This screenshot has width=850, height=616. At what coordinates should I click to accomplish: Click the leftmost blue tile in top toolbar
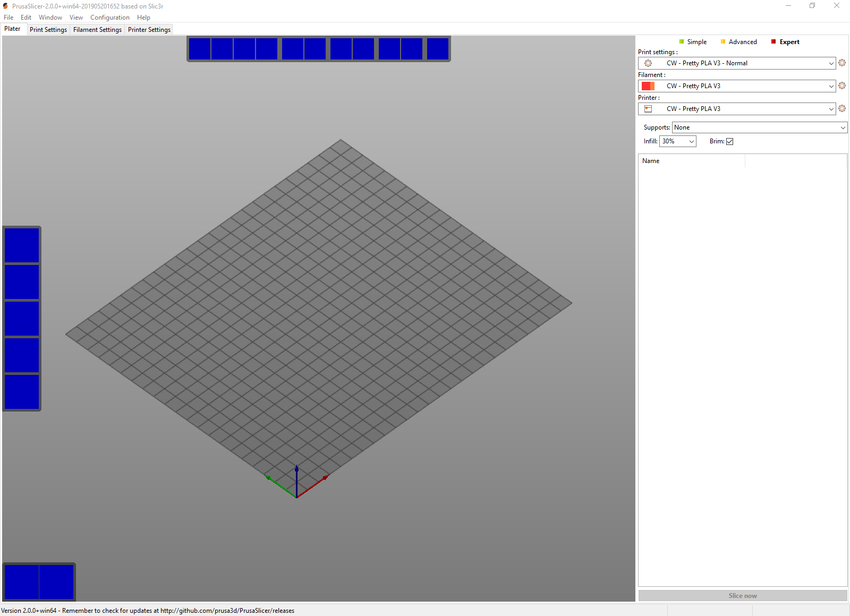[200, 49]
